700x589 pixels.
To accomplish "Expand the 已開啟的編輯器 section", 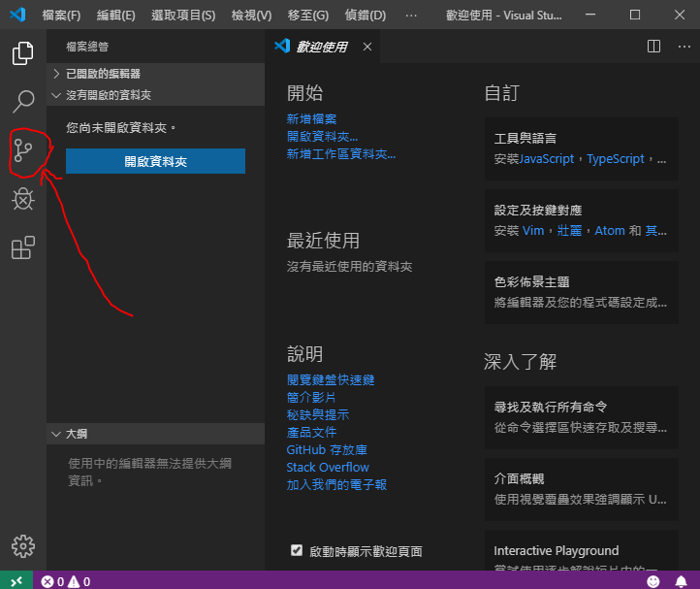I will (155, 74).
